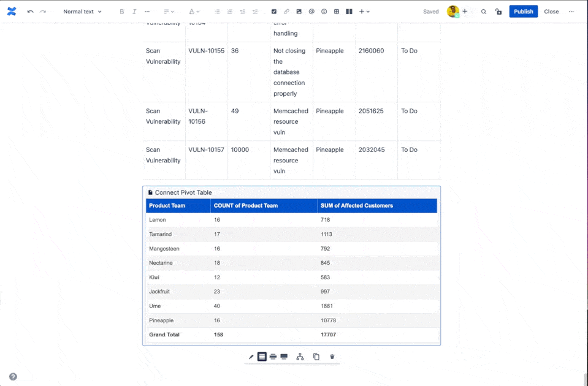Click the Saved status text

point(431,12)
